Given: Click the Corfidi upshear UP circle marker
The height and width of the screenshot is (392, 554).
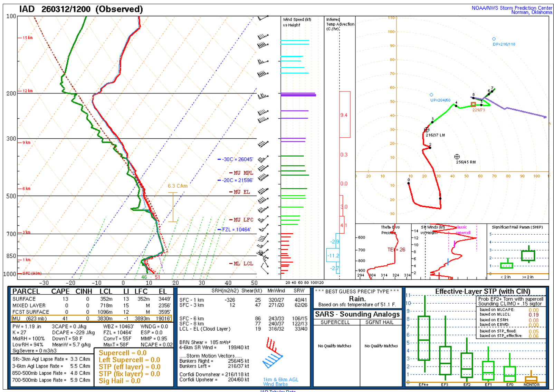Looking at the screenshot, I should 431,95.
